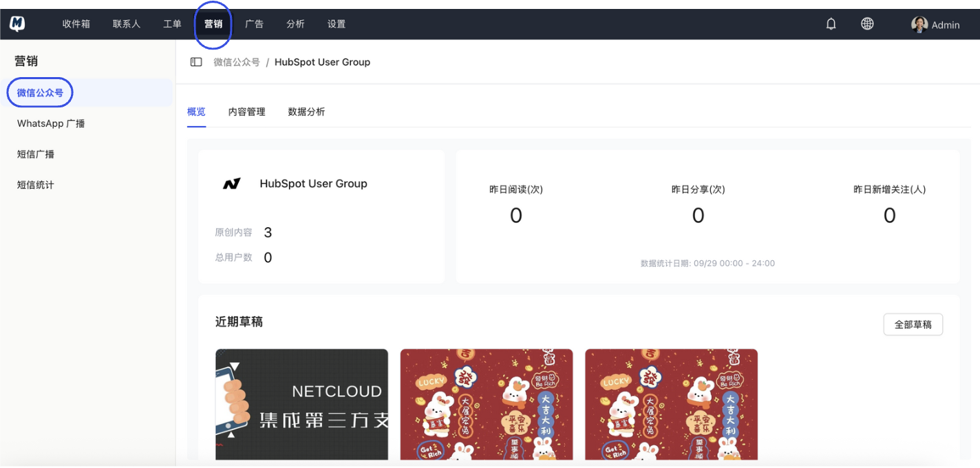Open the notification bell icon
This screenshot has height=468, width=980.
pos(830,23)
